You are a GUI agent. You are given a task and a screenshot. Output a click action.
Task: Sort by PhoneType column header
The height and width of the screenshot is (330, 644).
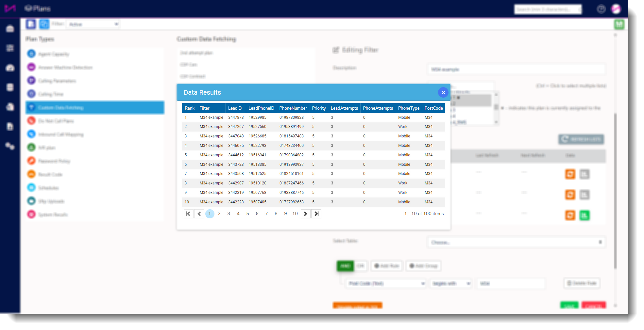click(x=409, y=108)
